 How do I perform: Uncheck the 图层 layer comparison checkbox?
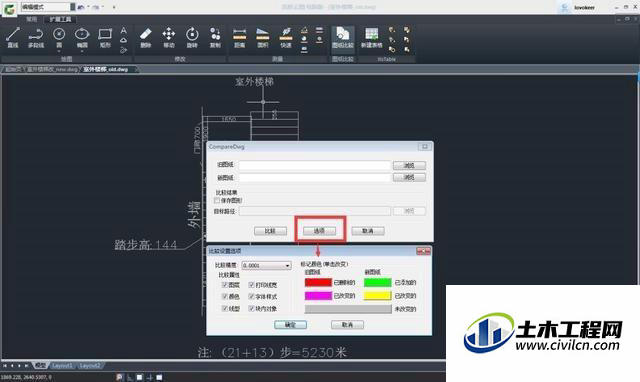[224, 284]
